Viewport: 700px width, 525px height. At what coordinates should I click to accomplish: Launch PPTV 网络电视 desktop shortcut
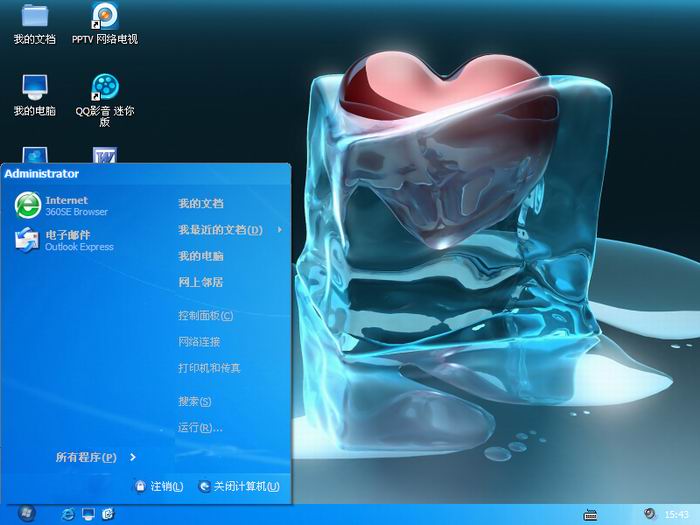point(104,18)
